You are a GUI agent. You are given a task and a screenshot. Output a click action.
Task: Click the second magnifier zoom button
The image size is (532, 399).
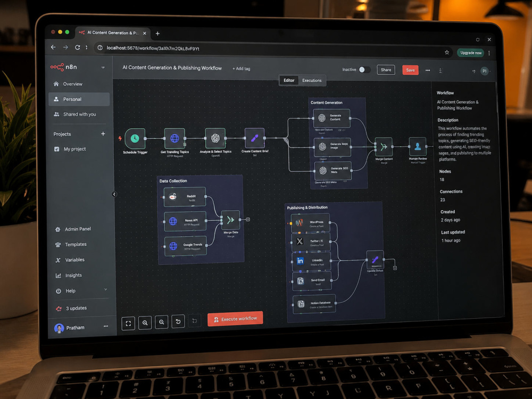click(162, 322)
